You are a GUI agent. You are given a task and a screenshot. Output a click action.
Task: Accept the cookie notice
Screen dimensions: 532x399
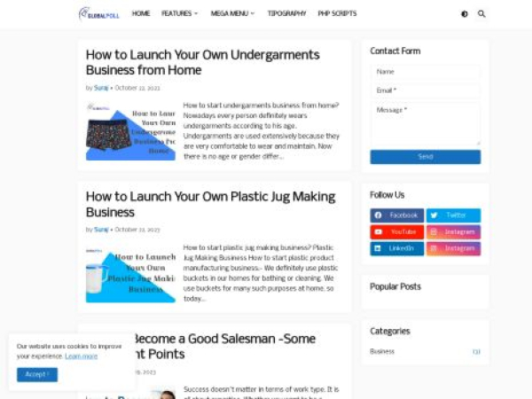click(37, 374)
